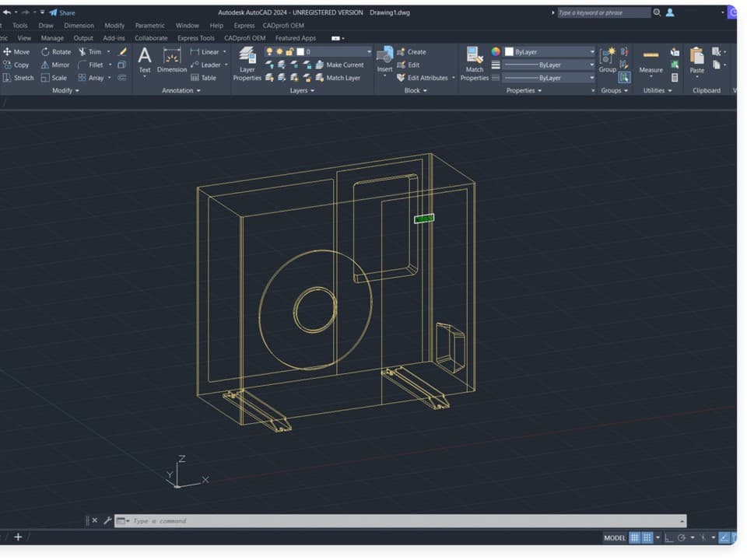Click the Make Current layer button

342,65
